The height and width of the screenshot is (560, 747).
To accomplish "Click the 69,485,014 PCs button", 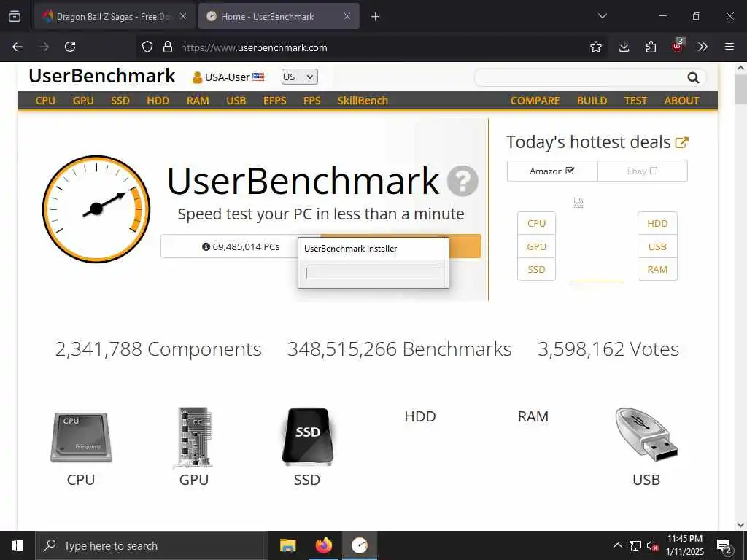I will (x=241, y=246).
